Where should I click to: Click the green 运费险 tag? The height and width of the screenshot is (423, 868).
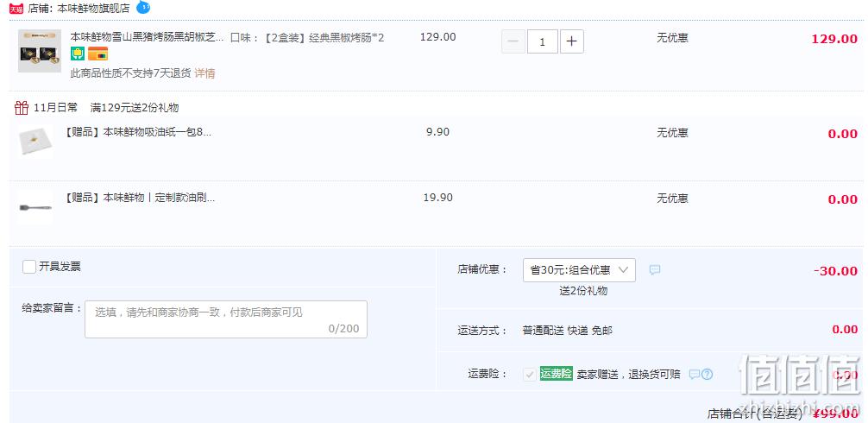556,374
